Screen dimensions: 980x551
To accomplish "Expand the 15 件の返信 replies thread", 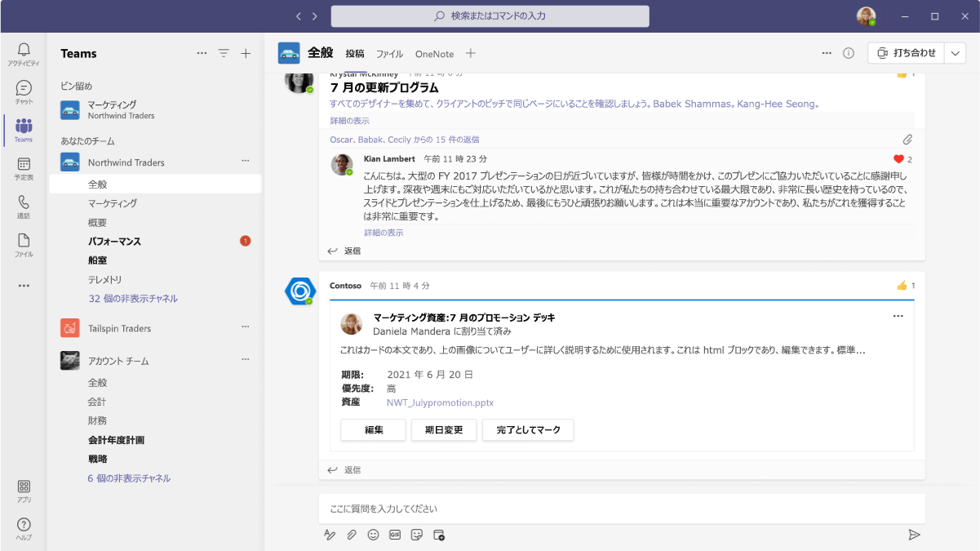I will [x=405, y=140].
